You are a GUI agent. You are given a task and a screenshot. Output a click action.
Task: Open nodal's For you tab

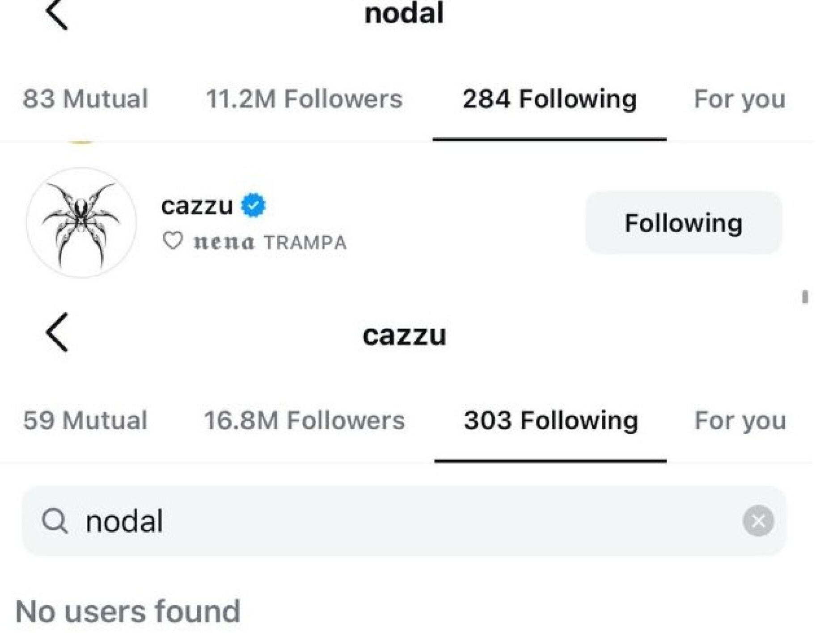(740, 99)
